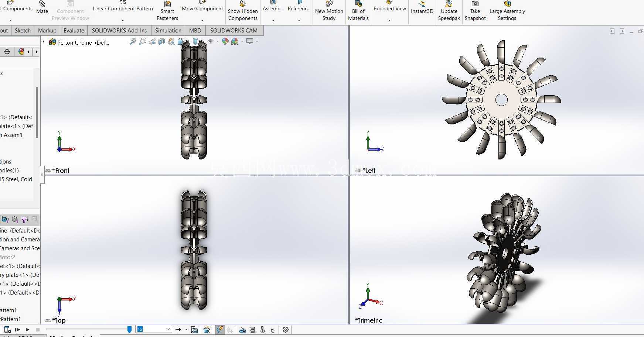644x337 pixels.
Task: Expand Assembly Features dropdown arrow
Action: point(273,20)
